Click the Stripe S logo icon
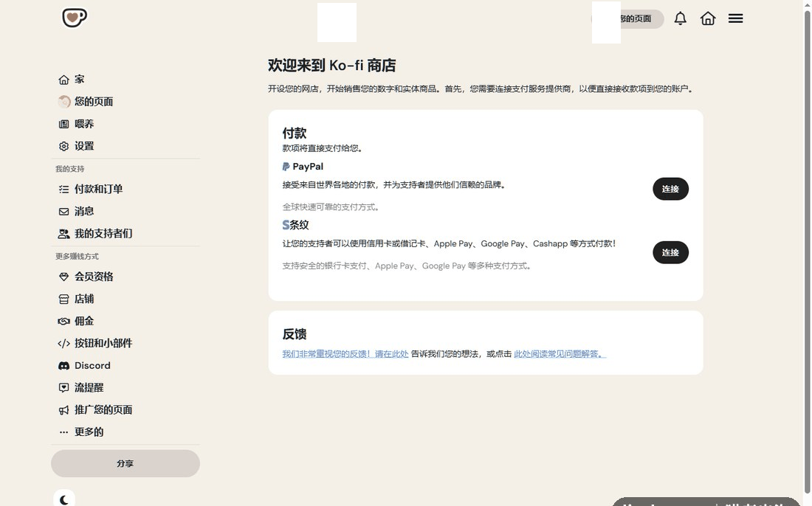The height and width of the screenshot is (506, 812). point(286,225)
